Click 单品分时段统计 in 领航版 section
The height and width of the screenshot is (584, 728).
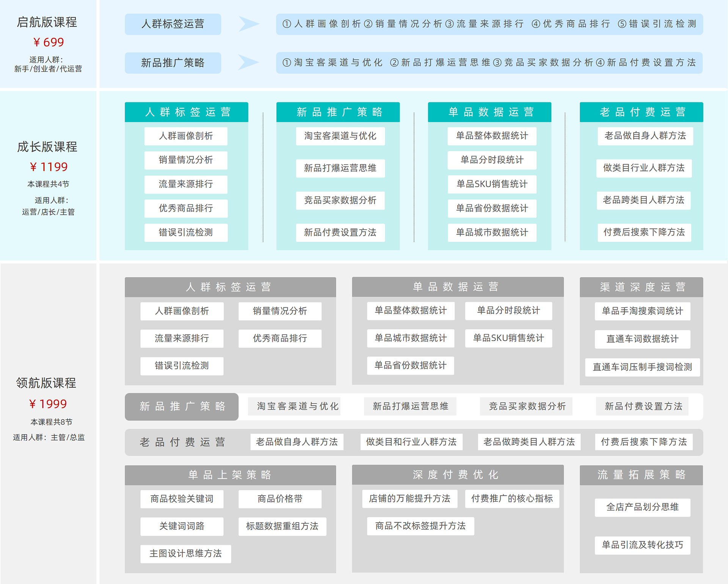(x=508, y=311)
